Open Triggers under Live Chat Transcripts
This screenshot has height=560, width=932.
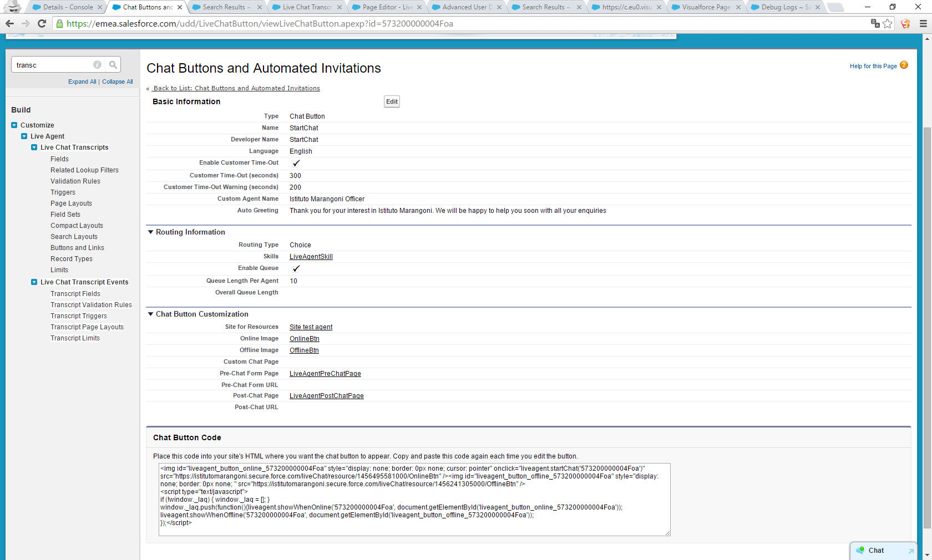(x=63, y=192)
